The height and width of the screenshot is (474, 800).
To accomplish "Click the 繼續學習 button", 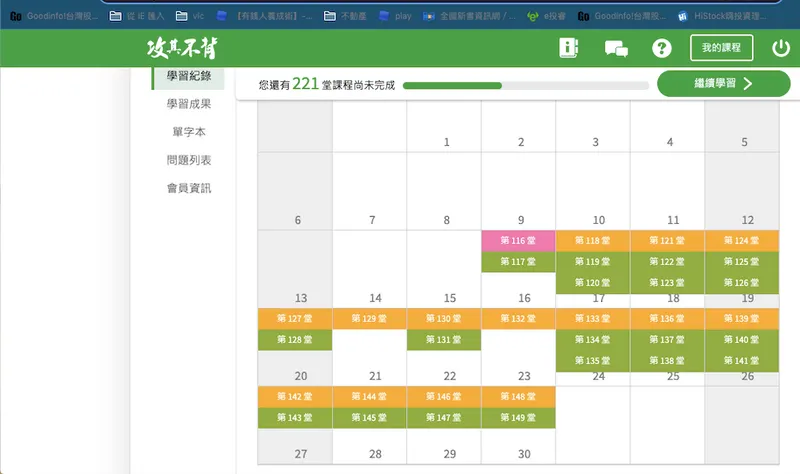I will (723, 84).
